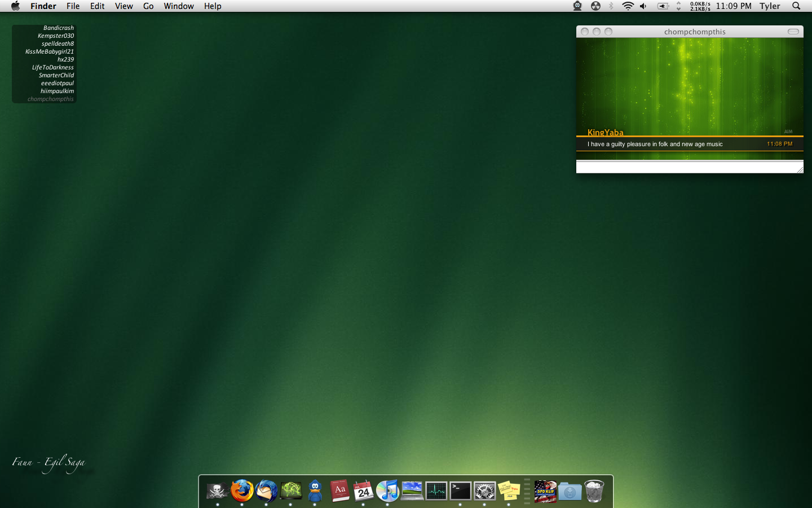Open Thunderbird mail in the dock
The image size is (812, 508).
point(266,491)
